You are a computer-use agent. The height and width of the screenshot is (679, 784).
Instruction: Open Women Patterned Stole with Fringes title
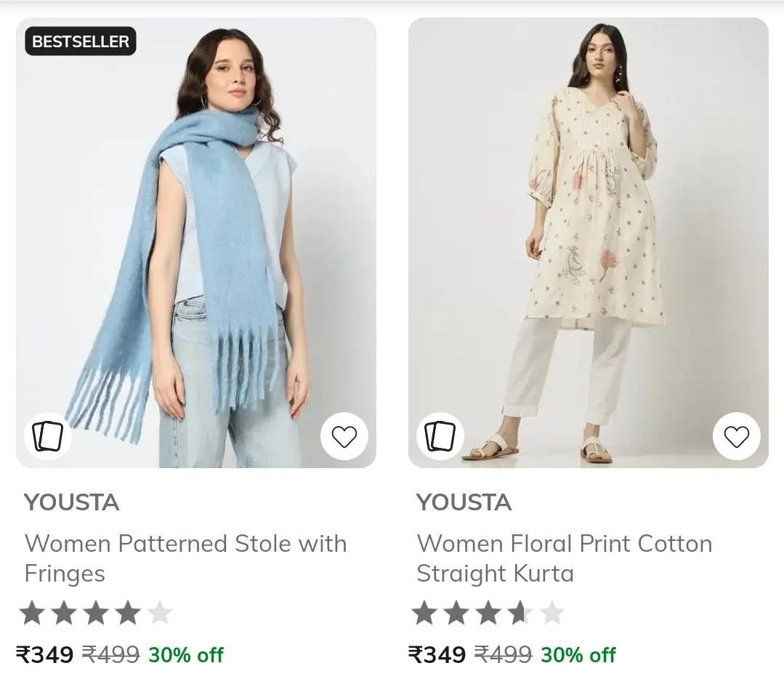tap(185, 558)
